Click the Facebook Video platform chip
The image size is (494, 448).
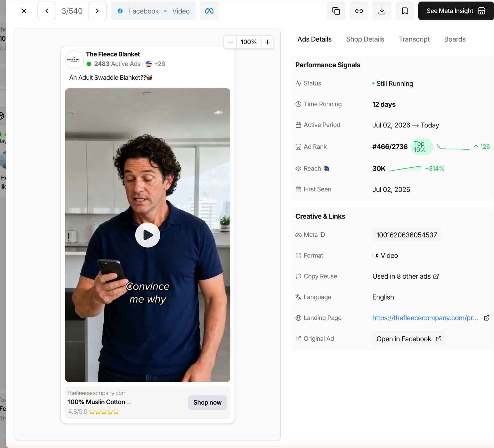(153, 11)
